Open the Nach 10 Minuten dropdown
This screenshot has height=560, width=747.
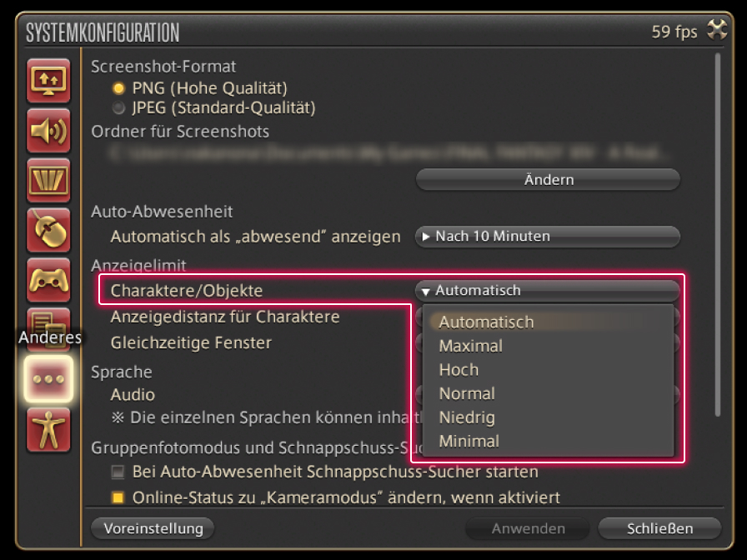[547, 237]
